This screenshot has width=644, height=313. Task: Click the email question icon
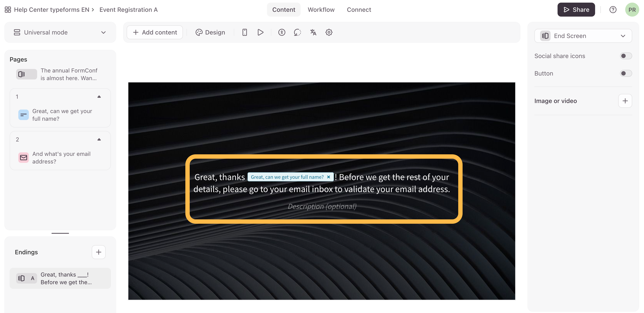pos(24,158)
